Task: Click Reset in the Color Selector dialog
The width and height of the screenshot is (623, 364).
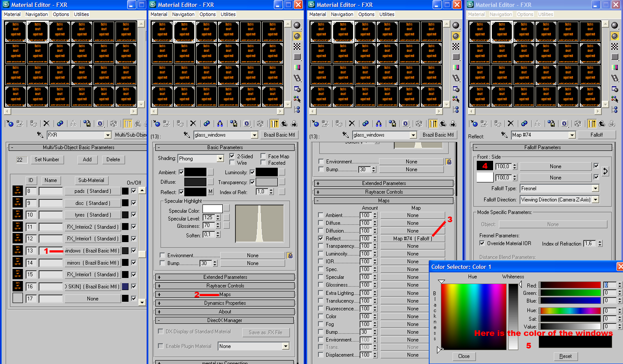Action: (565, 356)
